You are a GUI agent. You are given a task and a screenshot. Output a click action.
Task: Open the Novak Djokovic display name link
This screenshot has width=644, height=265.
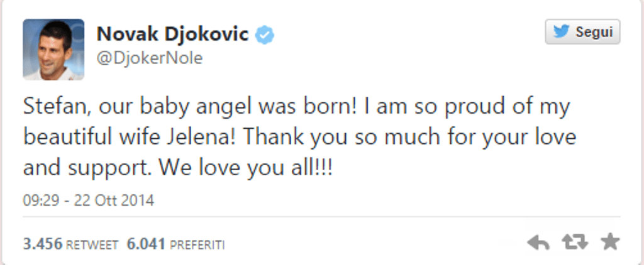coord(172,35)
